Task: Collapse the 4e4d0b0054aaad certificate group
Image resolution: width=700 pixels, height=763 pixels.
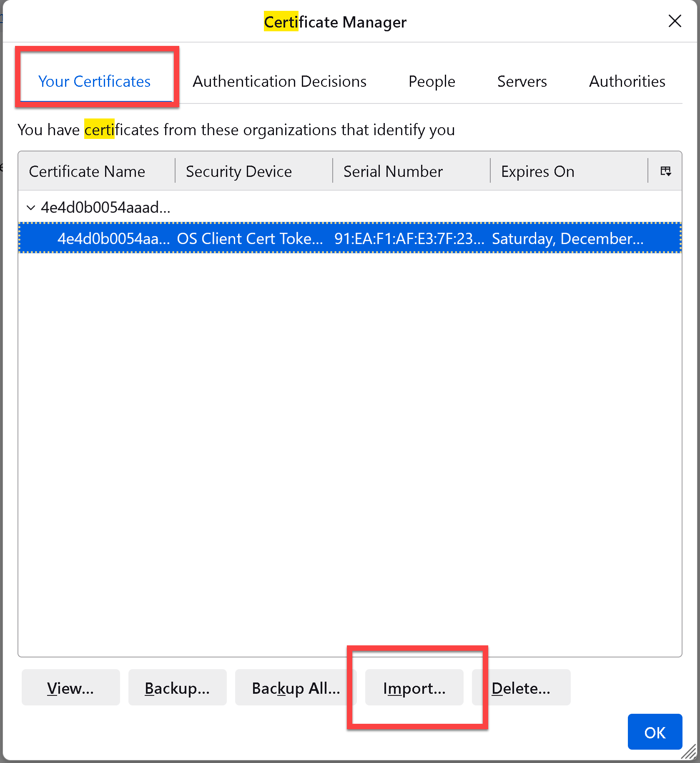Action: click(x=30, y=207)
